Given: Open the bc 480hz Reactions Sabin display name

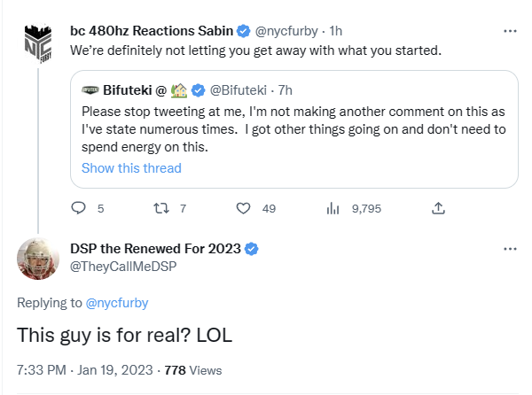Looking at the screenshot, I should pos(152,31).
